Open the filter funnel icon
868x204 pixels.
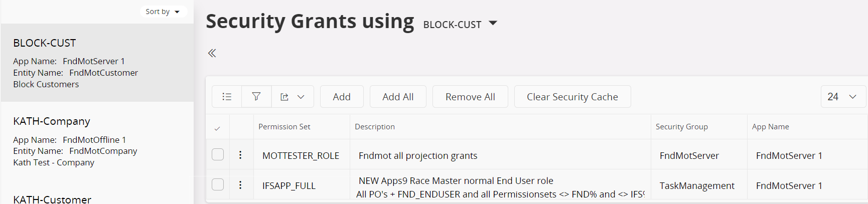pos(256,97)
